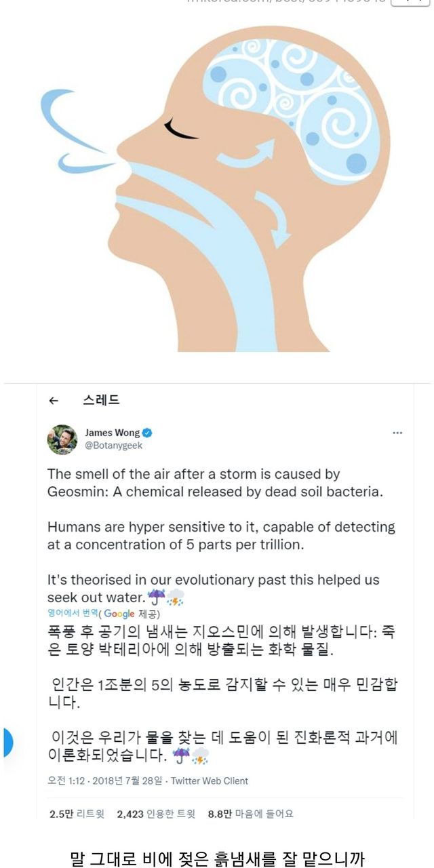Screen dimensions: 434x868
Task: Open the tweet's three-dot more menu
Action: (x=398, y=432)
